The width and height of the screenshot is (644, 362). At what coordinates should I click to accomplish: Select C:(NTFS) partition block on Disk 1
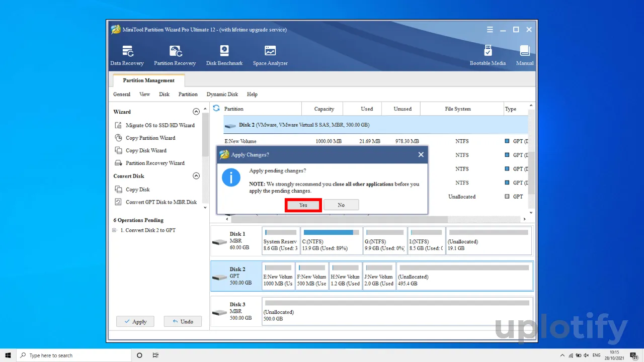[331, 241]
